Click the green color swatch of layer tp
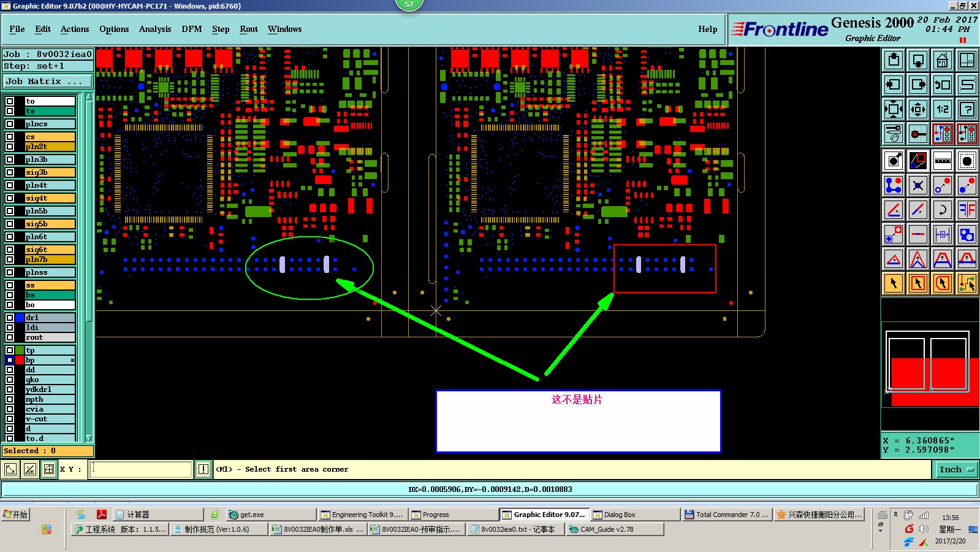Image resolution: width=980 pixels, height=552 pixels. 20,350
